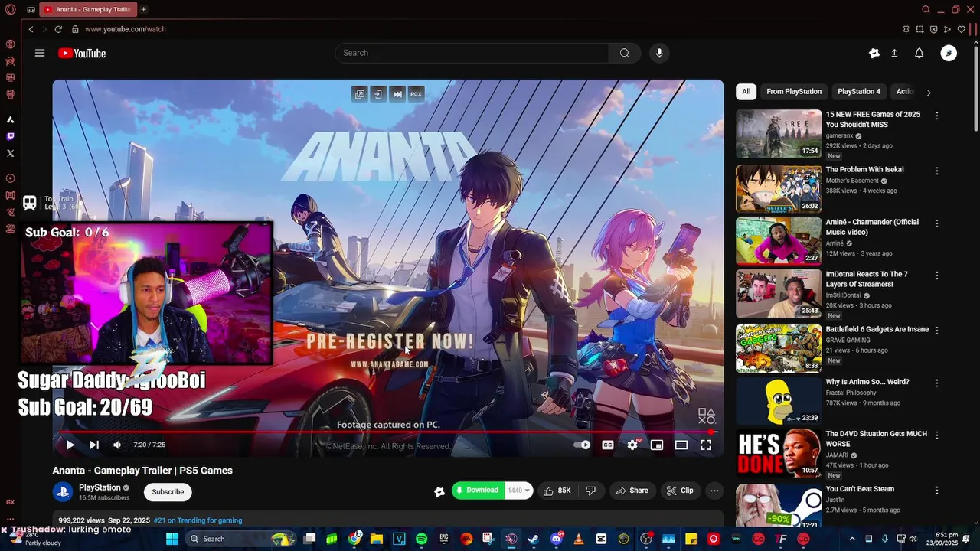Viewport: 980px width, 551px height.
Task: Click the YouTube search magnifier button
Action: (x=625, y=53)
